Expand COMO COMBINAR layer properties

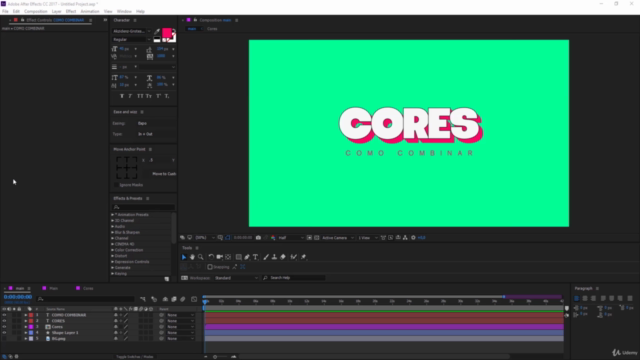[26, 315]
